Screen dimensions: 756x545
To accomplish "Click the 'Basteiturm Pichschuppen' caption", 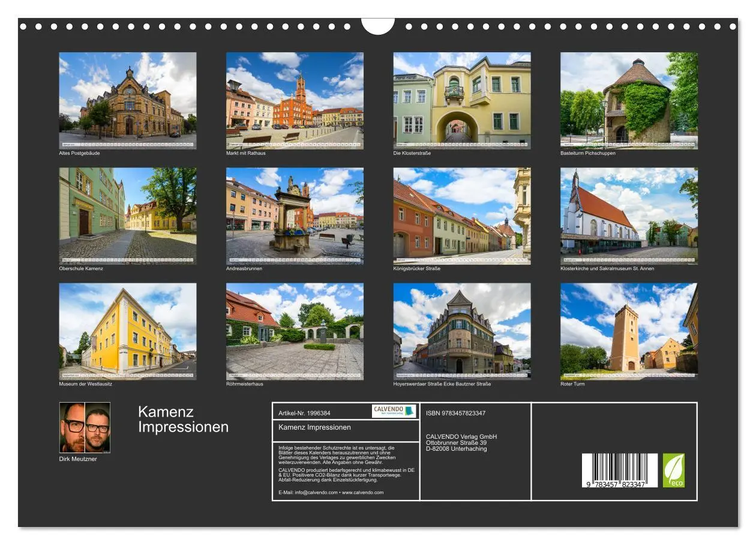I will [588, 153].
